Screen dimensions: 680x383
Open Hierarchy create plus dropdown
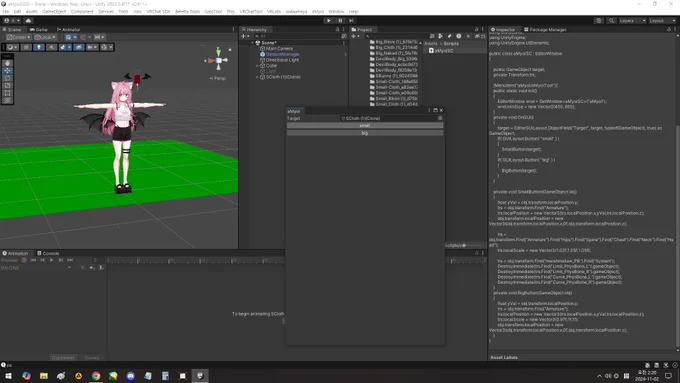point(245,36)
